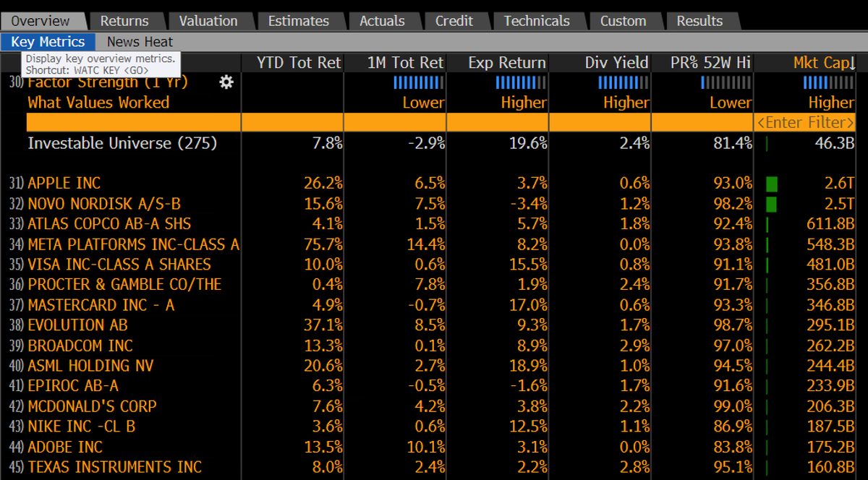The height and width of the screenshot is (480, 868).
Task: Open the NIKE INC -CL B row
Action: pyautogui.click(x=81, y=427)
